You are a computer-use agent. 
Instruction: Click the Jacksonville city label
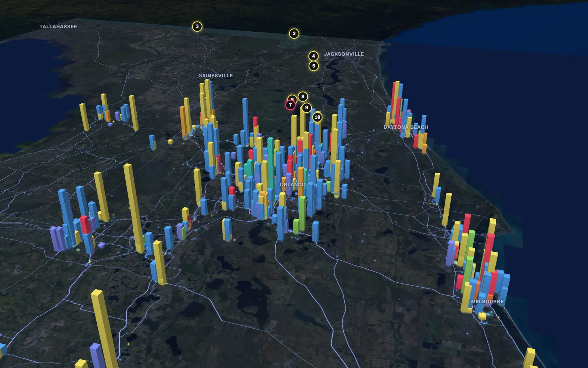pyautogui.click(x=344, y=54)
